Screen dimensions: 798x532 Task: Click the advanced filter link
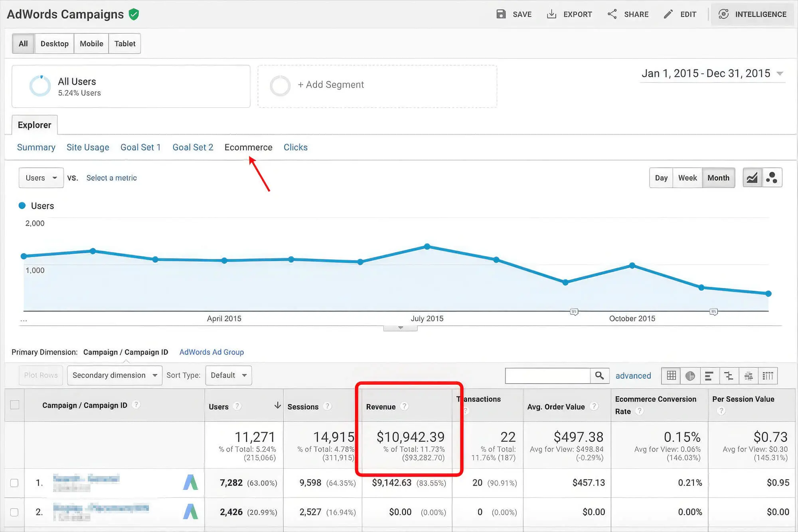pyautogui.click(x=633, y=376)
